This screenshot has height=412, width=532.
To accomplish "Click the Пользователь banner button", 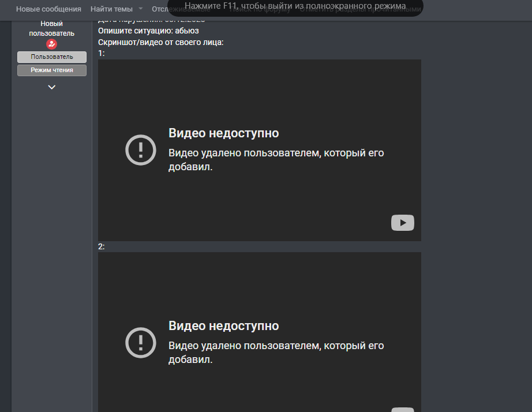I will click(52, 57).
